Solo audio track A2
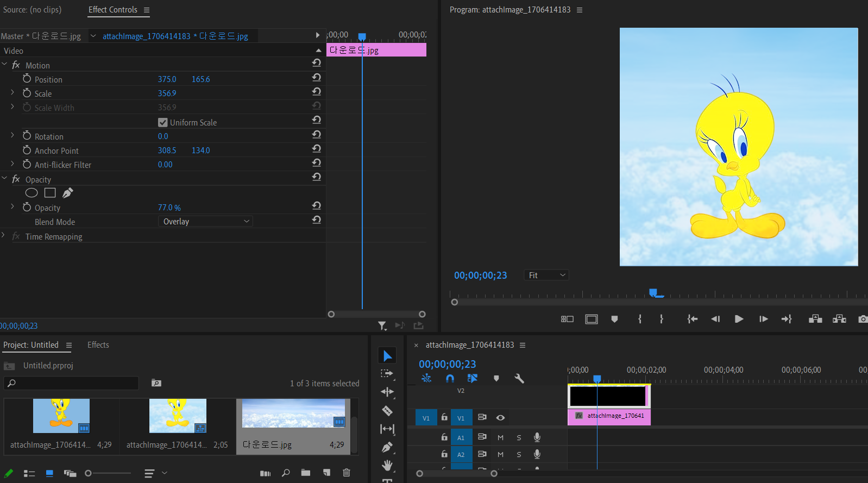Screen dimensions: 868x483 [519, 455]
